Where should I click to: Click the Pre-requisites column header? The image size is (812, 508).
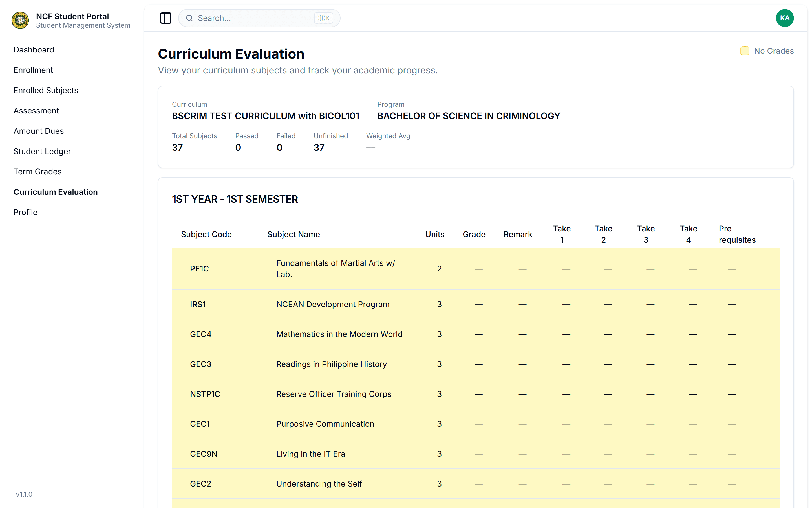tap(737, 234)
